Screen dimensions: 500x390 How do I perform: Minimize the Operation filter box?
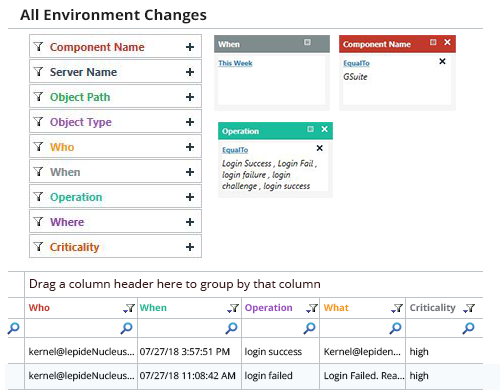click(x=310, y=129)
